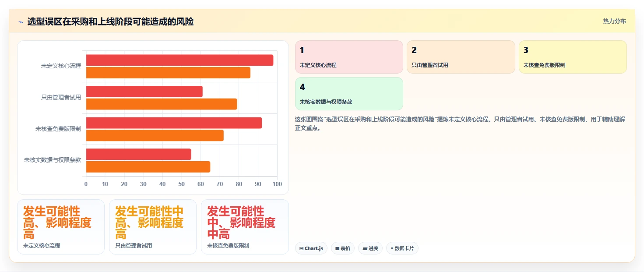This screenshot has height=272, width=644.
Task: Click the x-axis tick 50
Action: pyautogui.click(x=182, y=184)
